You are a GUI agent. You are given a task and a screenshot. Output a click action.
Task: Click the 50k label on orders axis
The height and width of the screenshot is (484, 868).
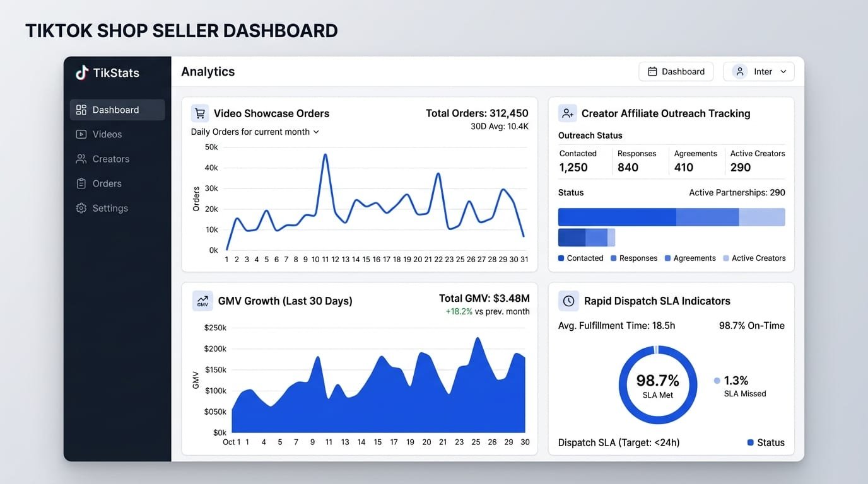pos(211,147)
